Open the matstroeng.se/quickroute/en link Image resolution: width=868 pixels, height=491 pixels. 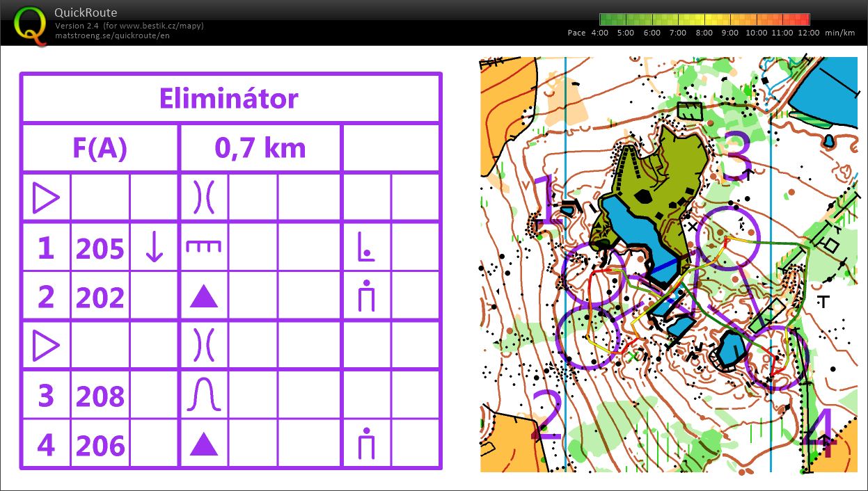coord(112,35)
